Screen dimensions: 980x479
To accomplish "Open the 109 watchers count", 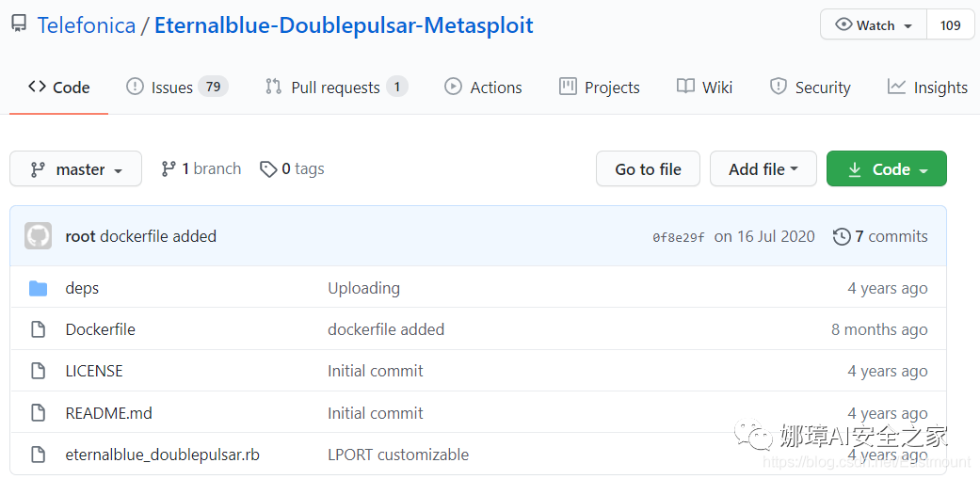I will [x=950, y=25].
